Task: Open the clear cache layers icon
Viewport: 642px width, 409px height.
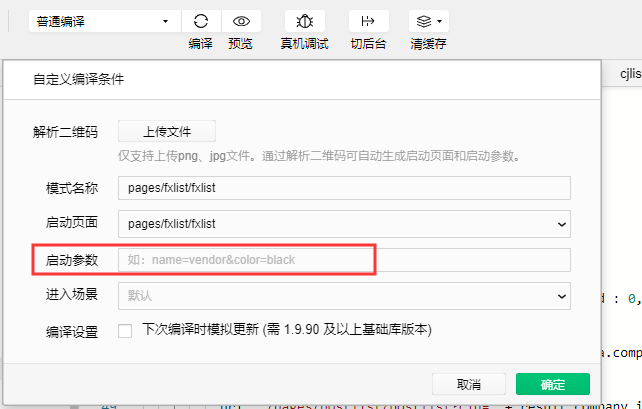Action: [x=429, y=21]
